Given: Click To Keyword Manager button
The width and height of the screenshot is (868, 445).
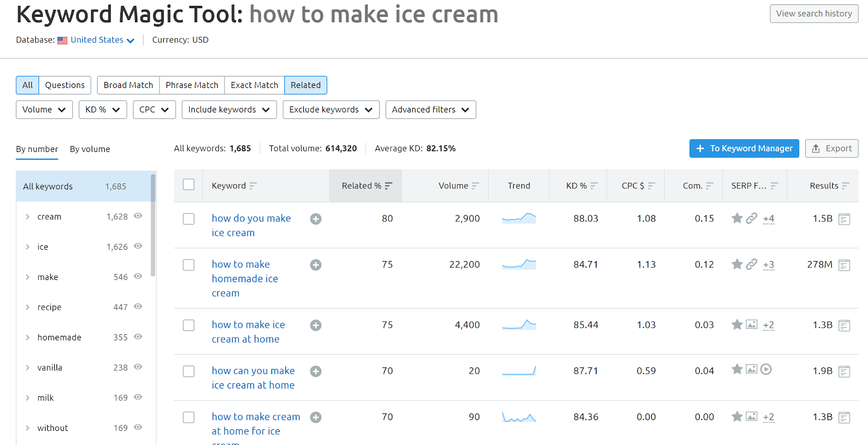Looking at the screenshot, I should 744,149.
